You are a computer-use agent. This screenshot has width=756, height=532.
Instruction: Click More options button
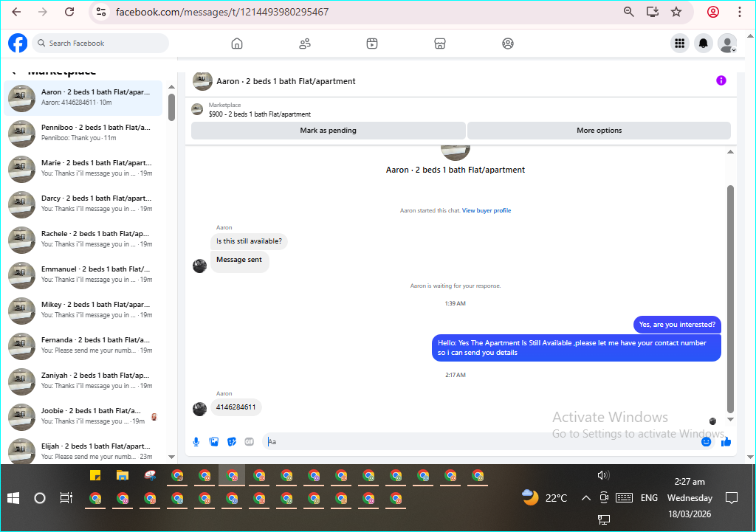[599, 131]
